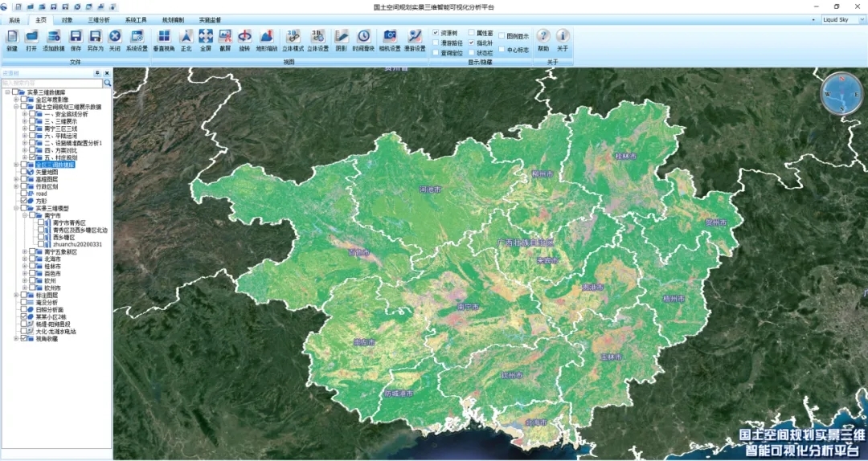Switch to the 三维分析 ribbon tab
Viewport: 868px width, 461px height.
pyautogui.click(x=97, y=19)
